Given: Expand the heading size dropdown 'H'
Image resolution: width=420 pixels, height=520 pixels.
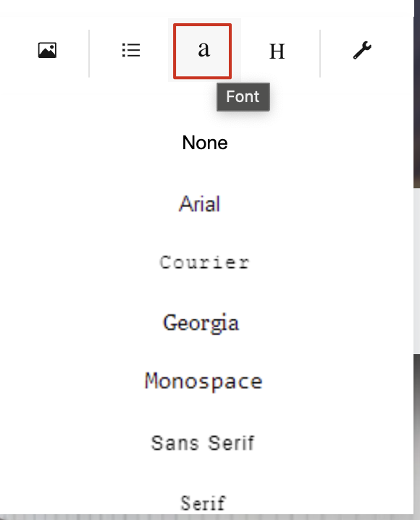Looking at the screenshot, I should pos(277,51).
